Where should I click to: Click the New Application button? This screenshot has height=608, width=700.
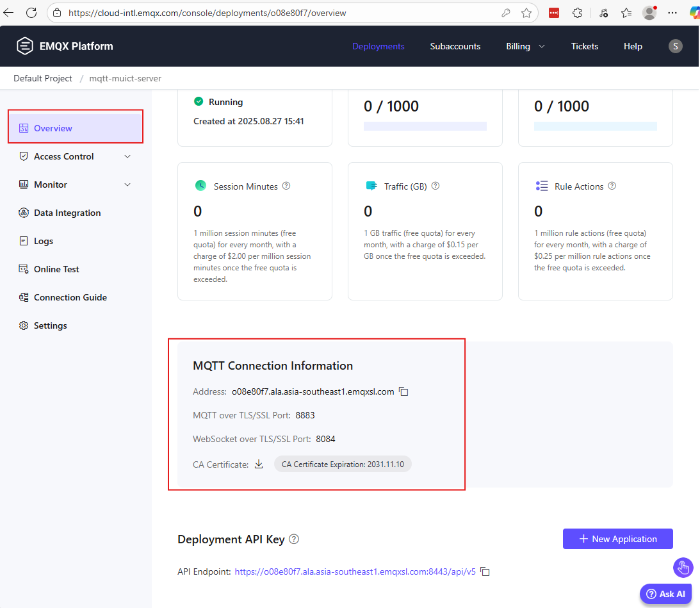[617, 539]
